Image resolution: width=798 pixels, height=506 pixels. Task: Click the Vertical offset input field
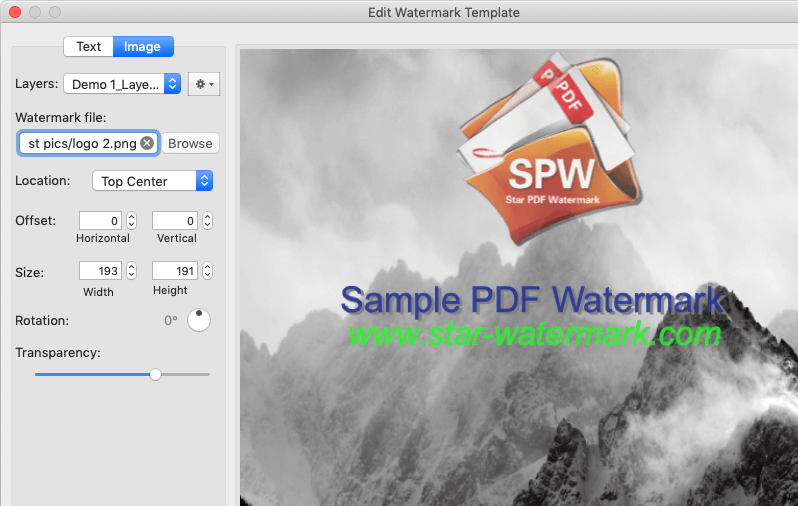[175, 221]
